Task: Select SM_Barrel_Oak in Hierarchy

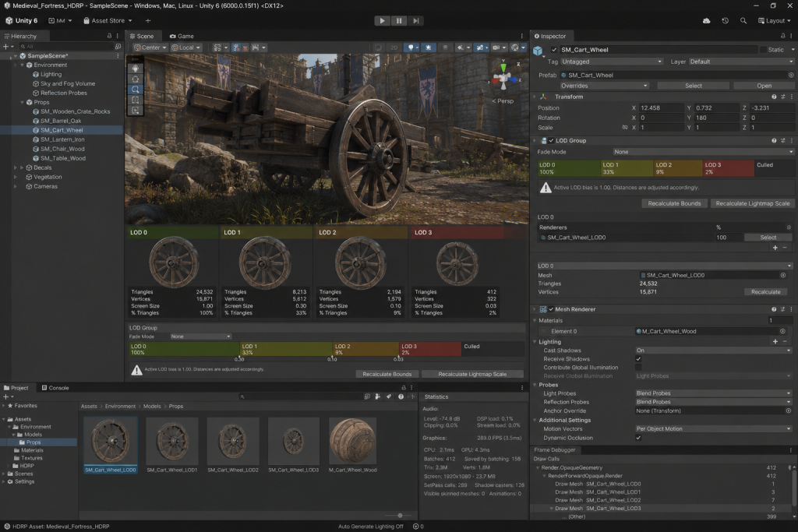Action: click(x=61, y=121)
